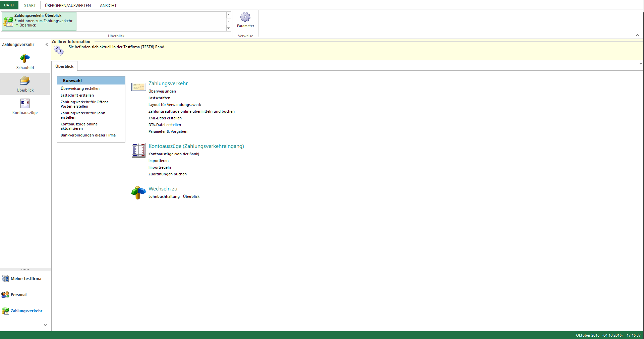This screenshot has width=644, height=339.
Task: Click the Parameter gear icon
Action: [245, 17]
